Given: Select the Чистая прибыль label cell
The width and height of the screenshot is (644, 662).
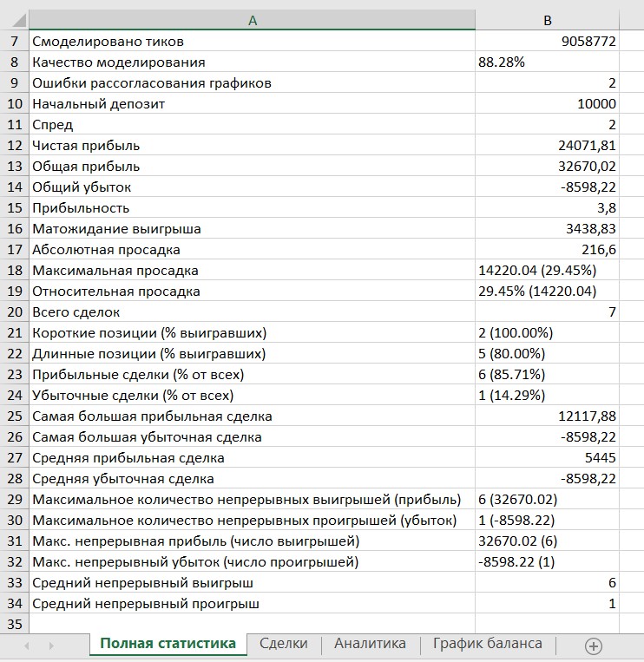Looking at the screenshot, I should (253, 146).
